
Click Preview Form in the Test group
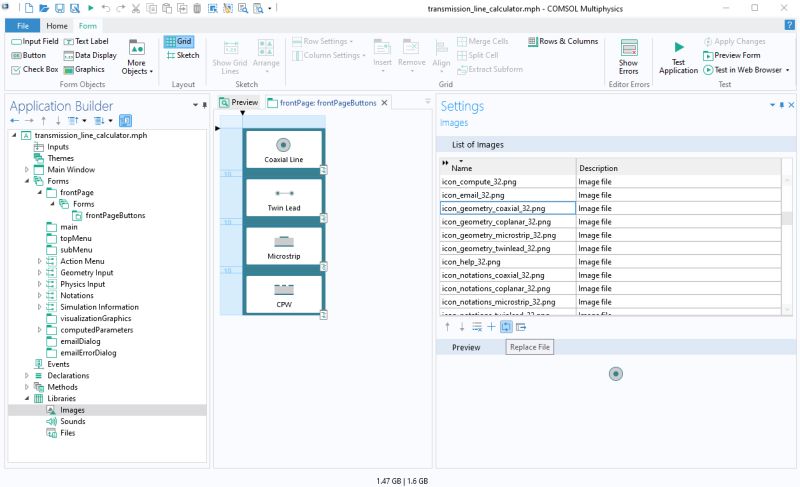click(732, 55)
